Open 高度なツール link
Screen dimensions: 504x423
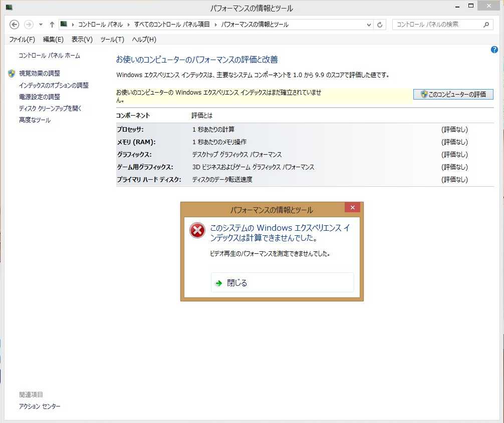(x=35, y=120)
